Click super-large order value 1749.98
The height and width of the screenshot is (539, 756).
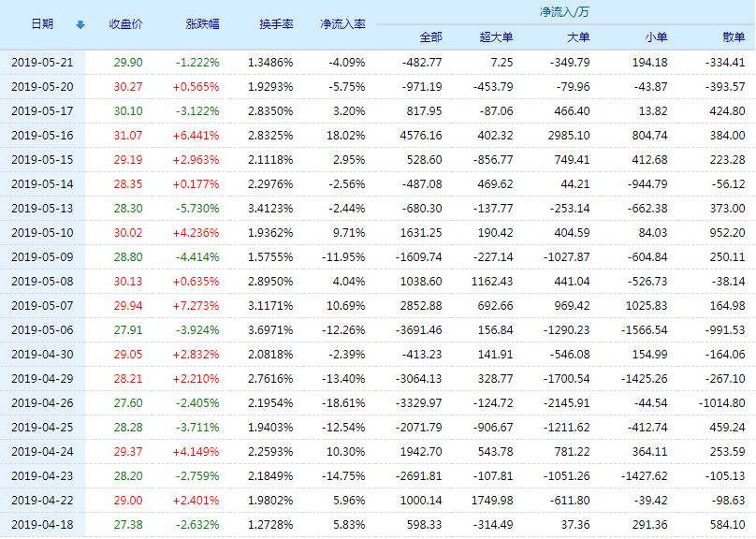pos(492,501)
